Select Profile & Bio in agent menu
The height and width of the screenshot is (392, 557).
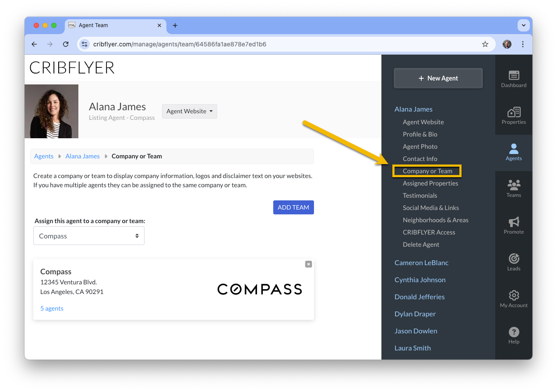click(x=420, y=134)
